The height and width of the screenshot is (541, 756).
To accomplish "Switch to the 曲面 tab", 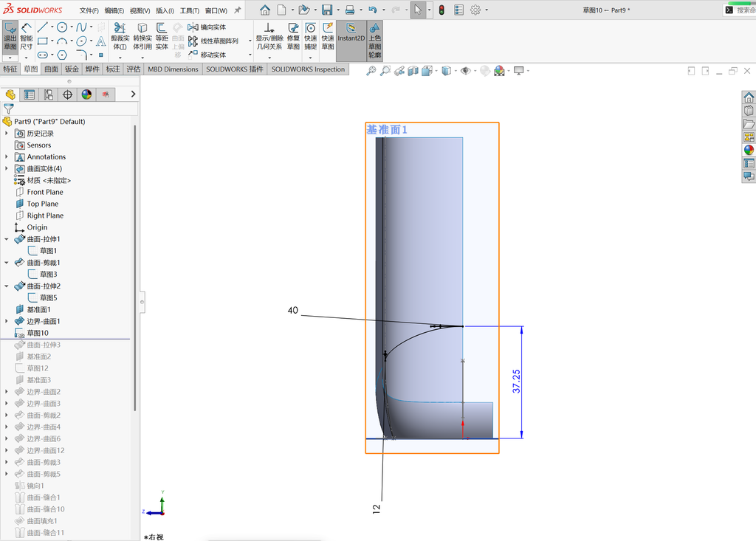I will [x=51, y=69].
